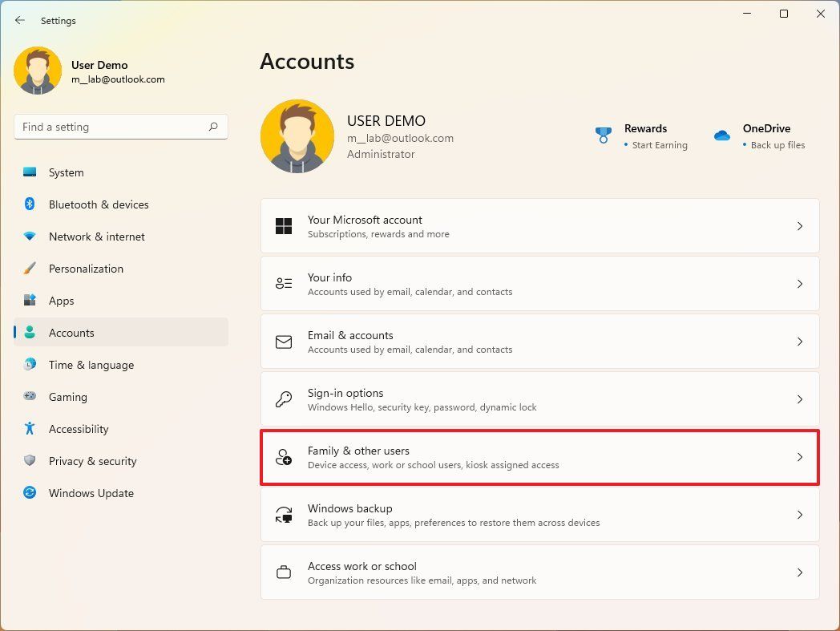This screenshot has width=840, height=631.
Task: Select the System sidebar icon
Action: pos(30,172)
